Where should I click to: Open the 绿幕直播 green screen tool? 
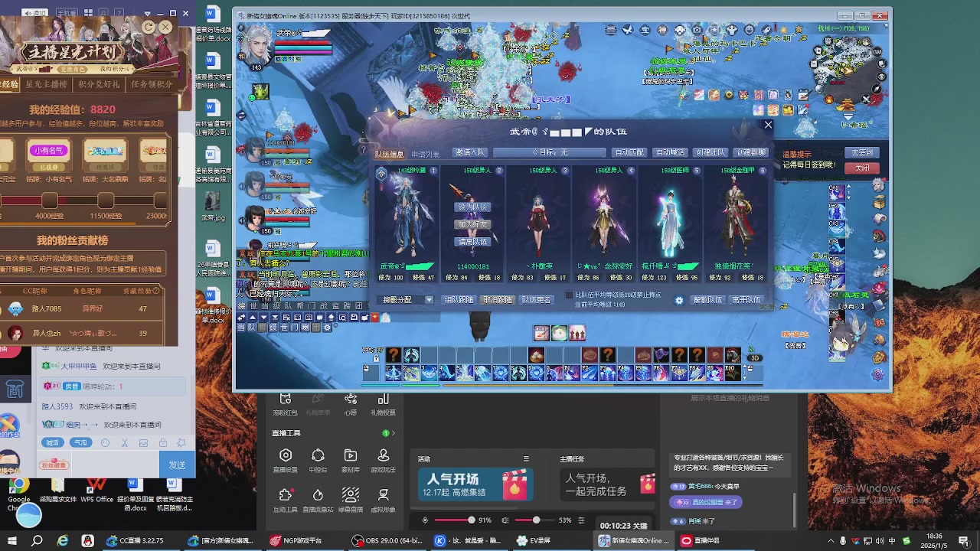(x=351, y=500)
